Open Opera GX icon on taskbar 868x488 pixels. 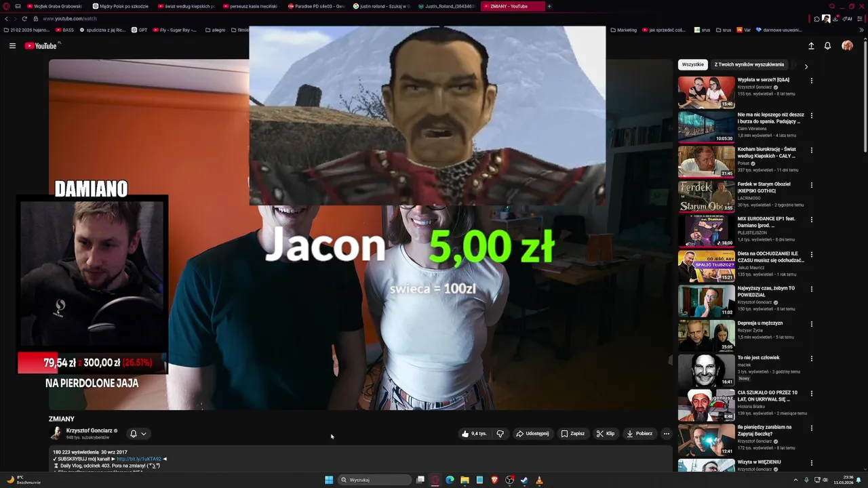(435, 480)
